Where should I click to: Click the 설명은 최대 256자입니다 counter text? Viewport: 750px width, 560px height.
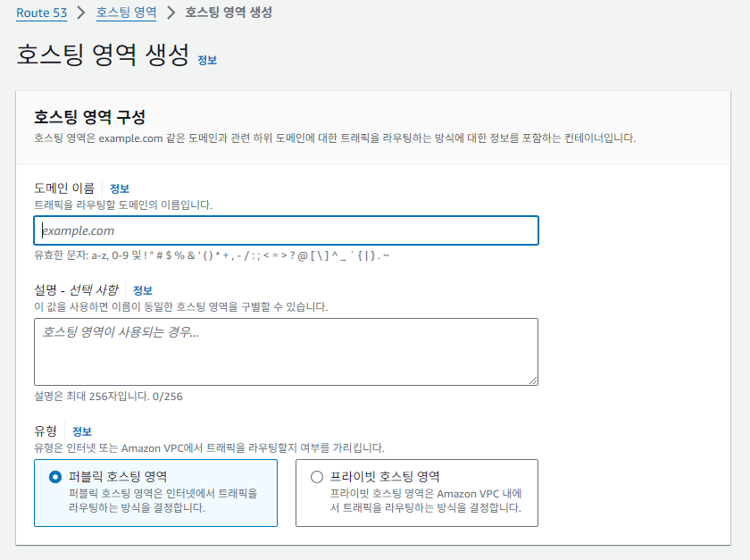(x=108, y=397)
